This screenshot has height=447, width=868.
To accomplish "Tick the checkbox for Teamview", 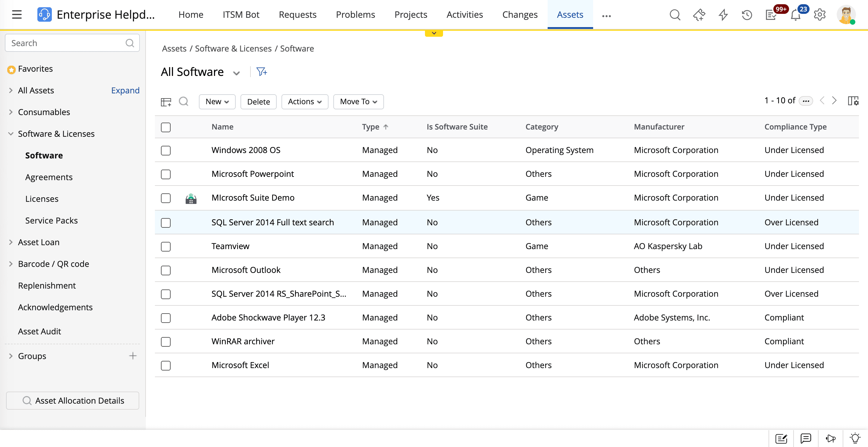I will 166,247.
